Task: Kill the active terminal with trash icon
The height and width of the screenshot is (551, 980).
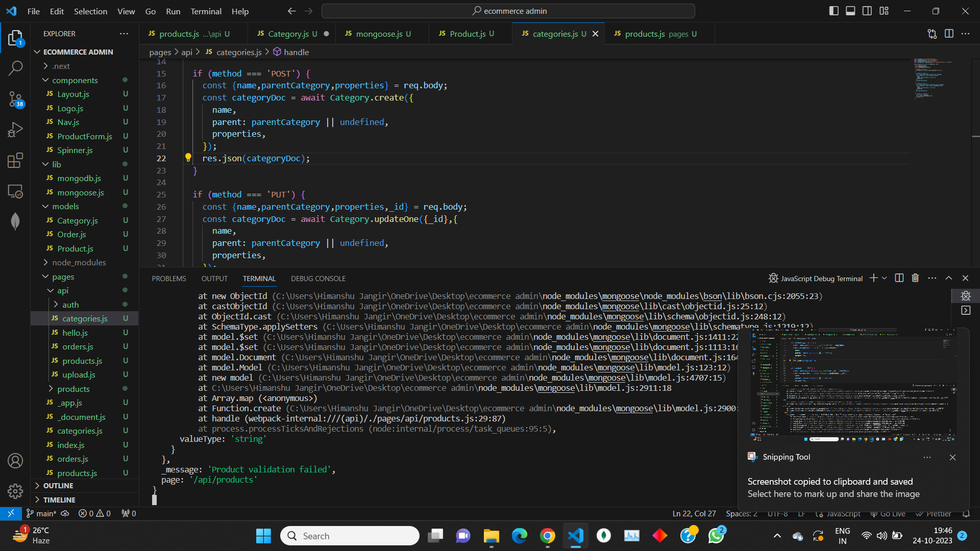Action: click(915, 278)
